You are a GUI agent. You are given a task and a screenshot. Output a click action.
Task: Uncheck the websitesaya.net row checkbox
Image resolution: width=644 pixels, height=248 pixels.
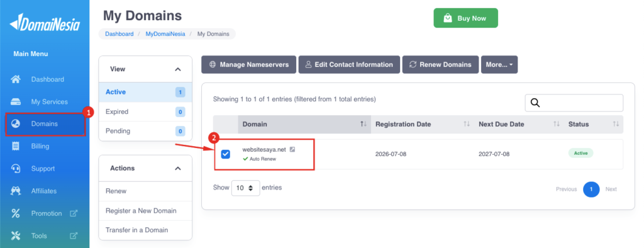tap(226, 154)
